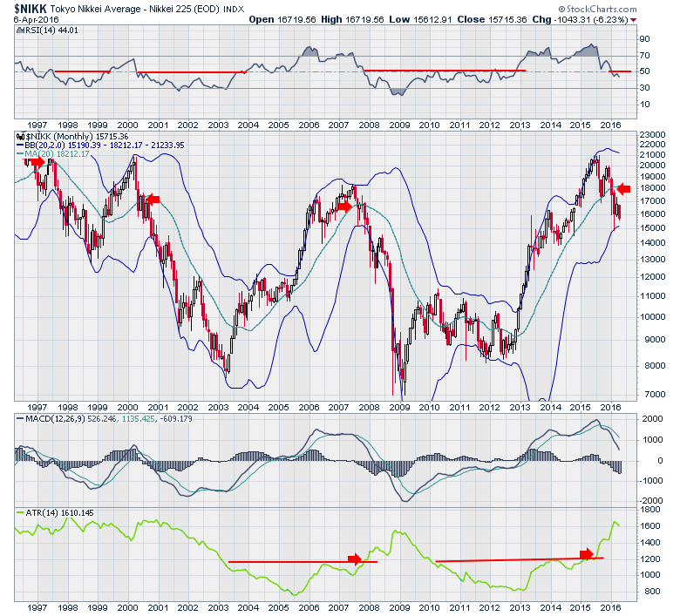Click the 1800 label on ATR axis
This screenshot has height=616, width=680.
[x=649, y=510]
